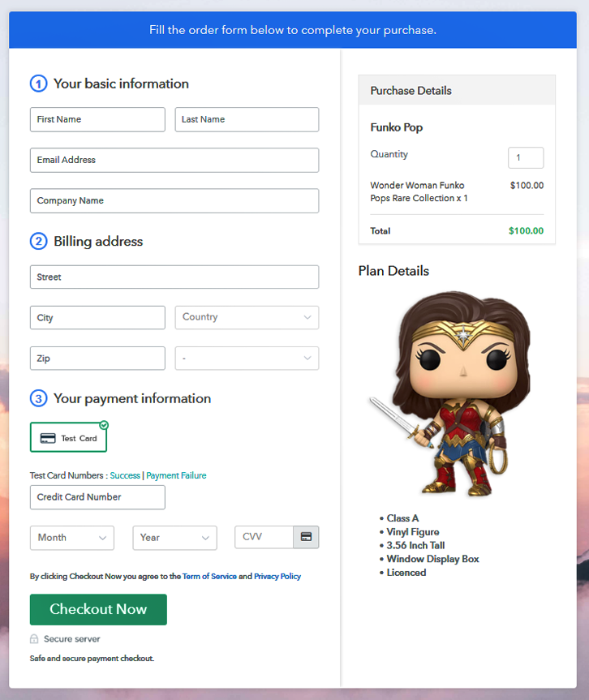
Task: Select the Test Card payment option
Action: (x=68, y=437)
